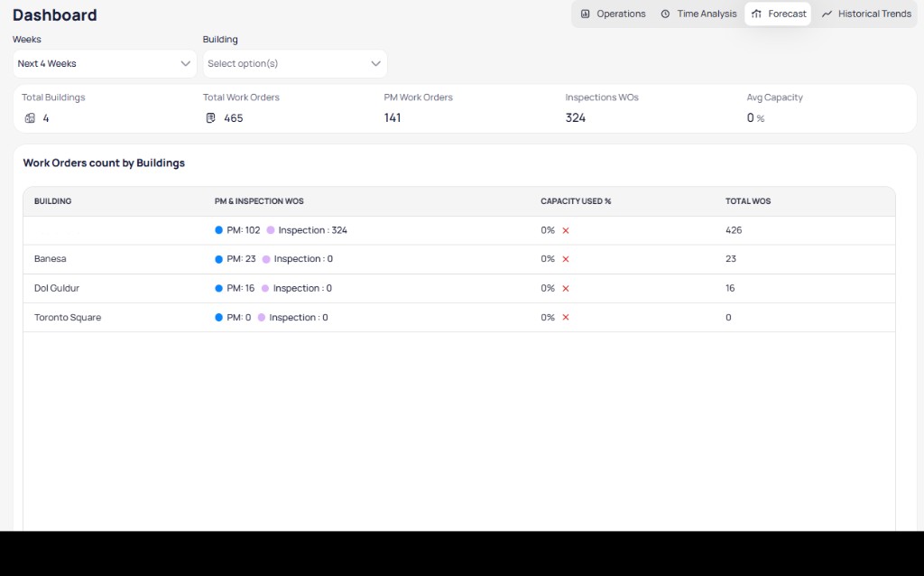
Task: Click the Operations chart icon
Action: [585, 14]
